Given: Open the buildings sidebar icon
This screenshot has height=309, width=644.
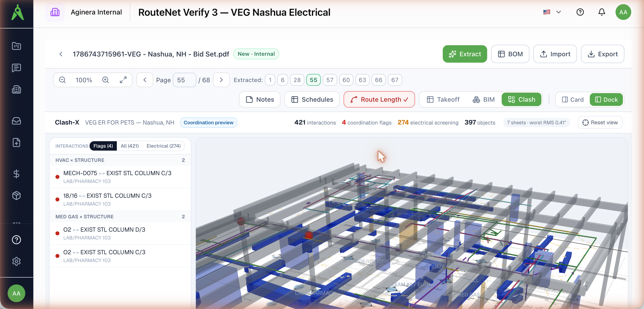Looking at the screenshot, I should point(16,90).
